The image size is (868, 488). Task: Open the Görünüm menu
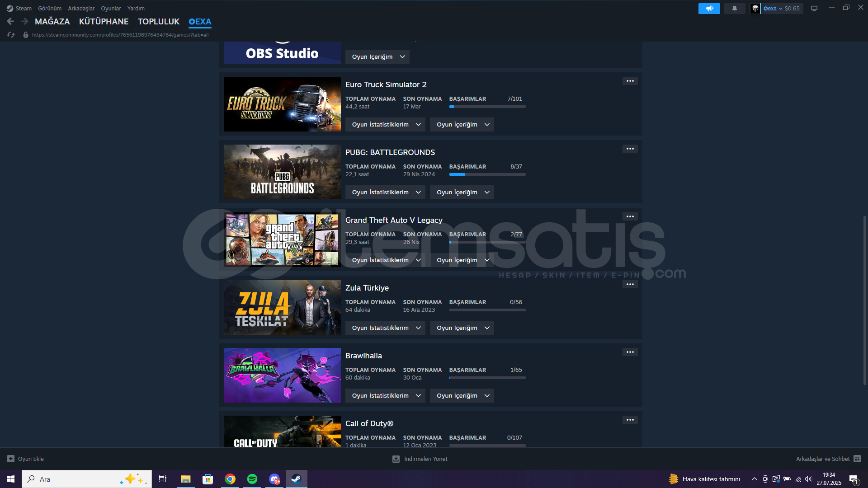point(50,8)
